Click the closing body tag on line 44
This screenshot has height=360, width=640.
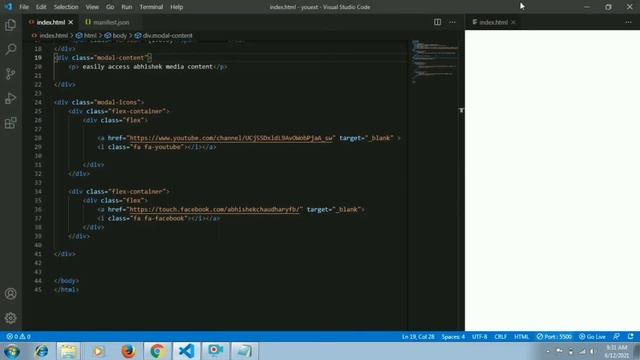(x=66, y=281)
